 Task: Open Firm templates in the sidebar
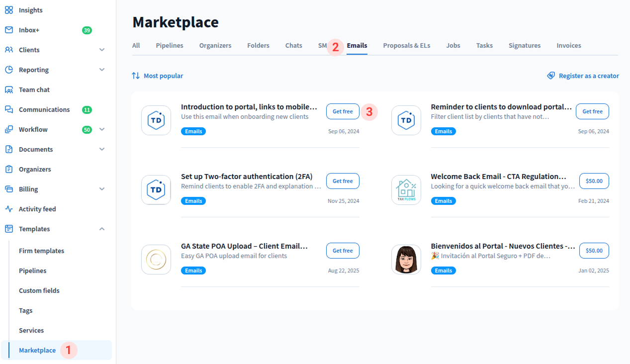coord(41,251)
